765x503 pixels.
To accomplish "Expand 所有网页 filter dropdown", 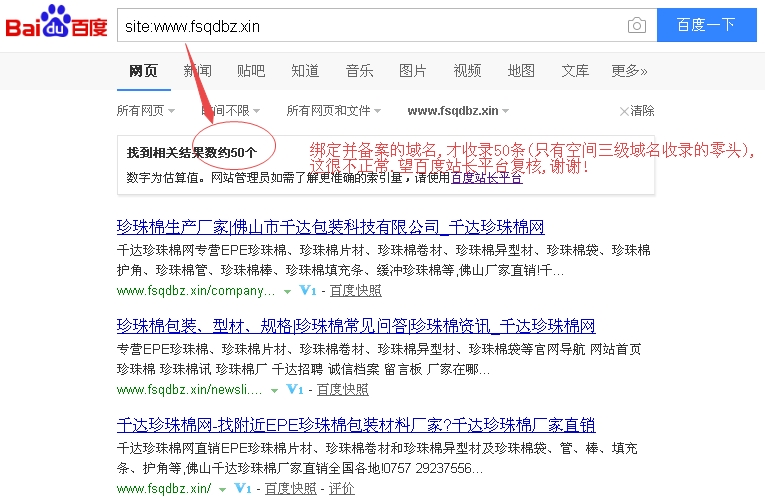I will click(x=146, y=111).
